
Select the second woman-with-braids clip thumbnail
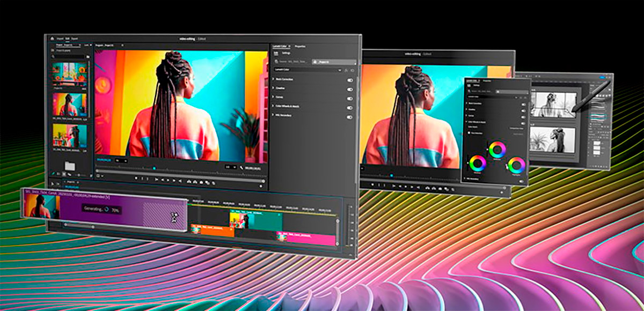click(x=70, y=104)
